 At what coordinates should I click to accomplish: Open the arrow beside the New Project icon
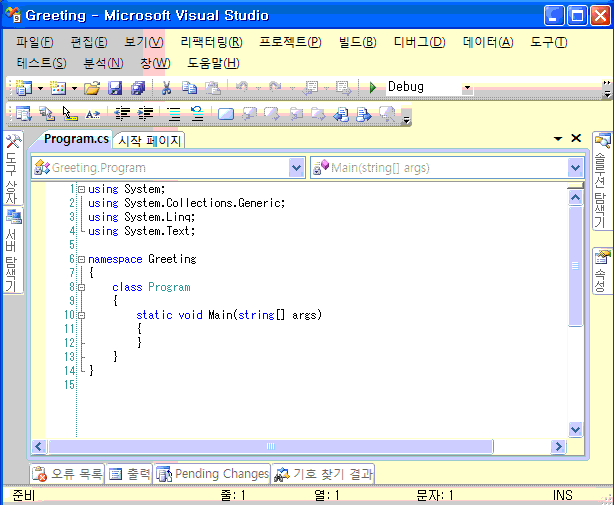tap(40, 88)
